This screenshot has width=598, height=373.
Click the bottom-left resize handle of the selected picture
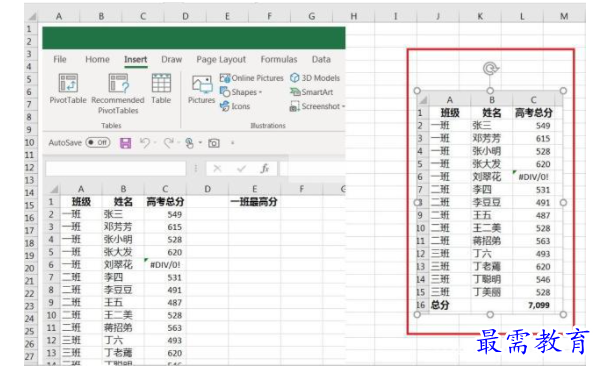pos(417,315)
